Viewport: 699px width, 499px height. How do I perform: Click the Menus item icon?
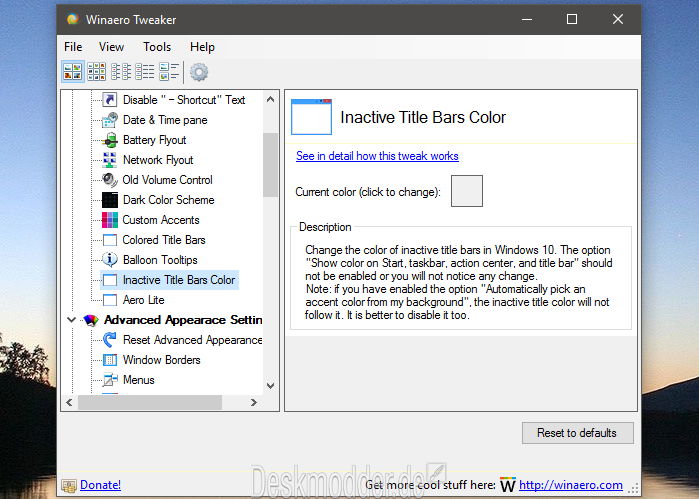[x=110, y=380]
